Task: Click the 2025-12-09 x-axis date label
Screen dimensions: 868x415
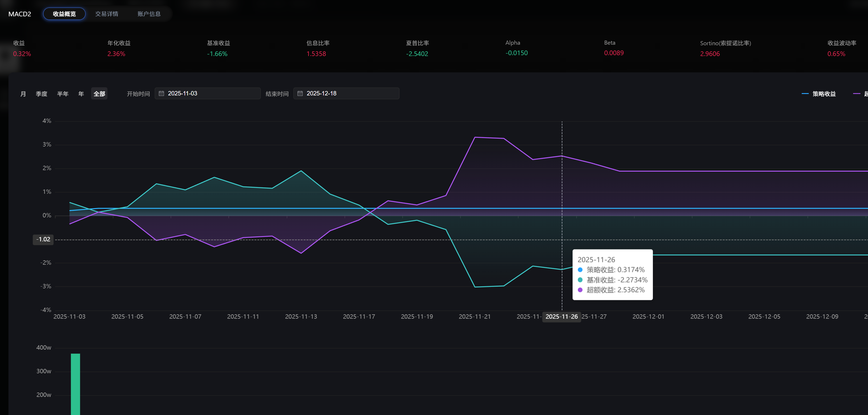Action: click(x=822, y=317)
